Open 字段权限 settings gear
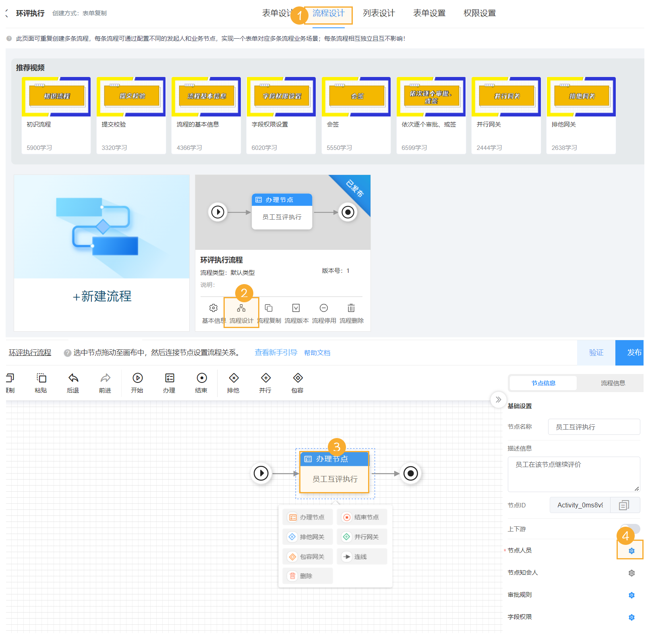The height and width of the screenshot is (644, 650). click(631, 617)
